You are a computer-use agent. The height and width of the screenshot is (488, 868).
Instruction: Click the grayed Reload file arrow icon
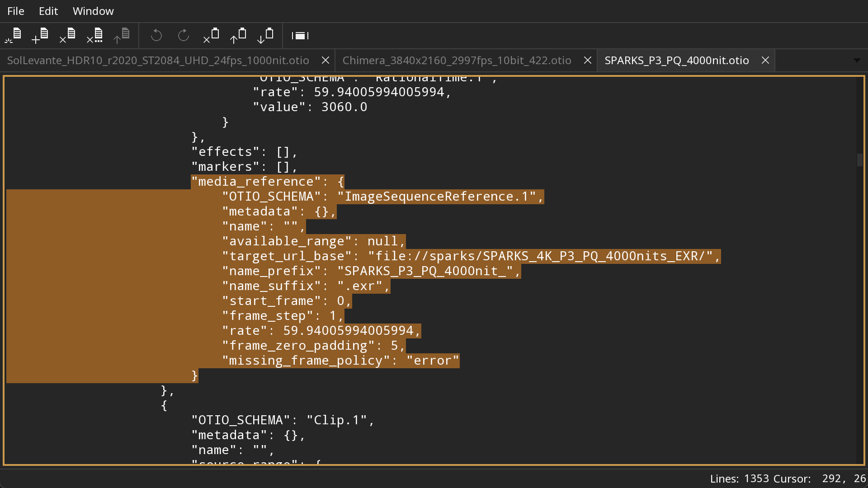122,35
